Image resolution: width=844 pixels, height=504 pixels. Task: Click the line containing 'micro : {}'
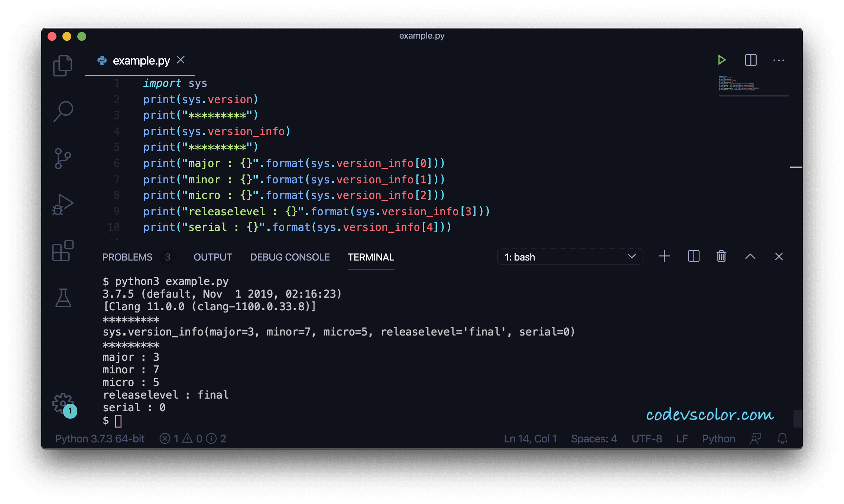click(x=294, y=195)
